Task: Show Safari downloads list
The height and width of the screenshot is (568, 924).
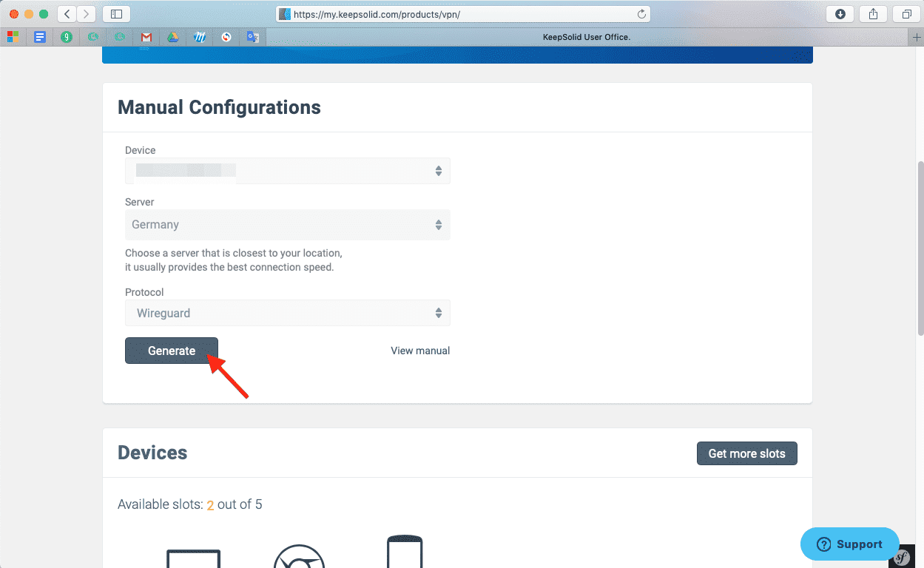Action: tap(840, 14)
